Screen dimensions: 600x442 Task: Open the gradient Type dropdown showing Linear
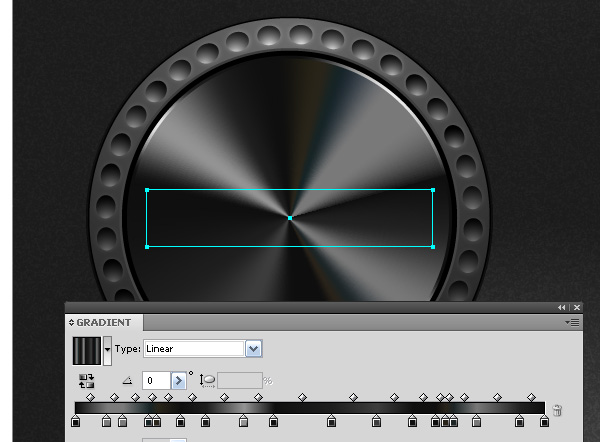coord(202,349)
